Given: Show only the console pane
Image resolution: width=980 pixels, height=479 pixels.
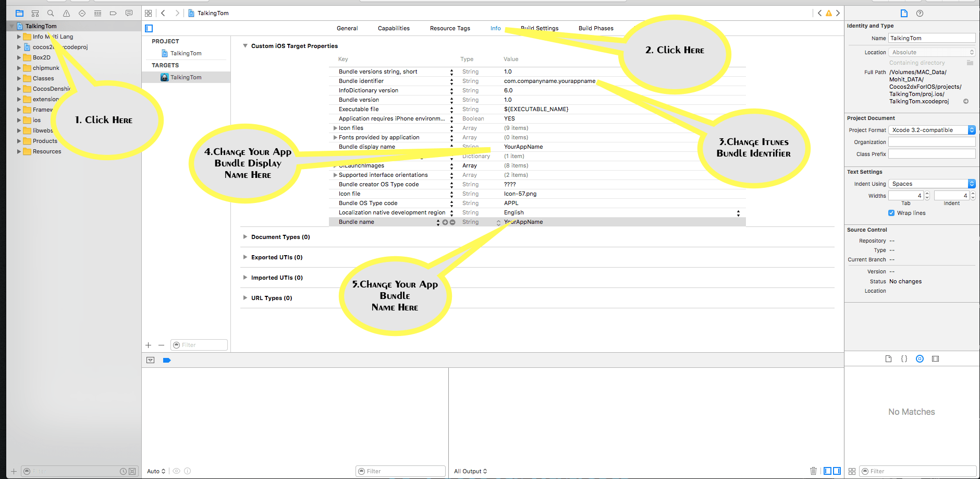Looking at the screenshot, I should [x=837, y=471].
